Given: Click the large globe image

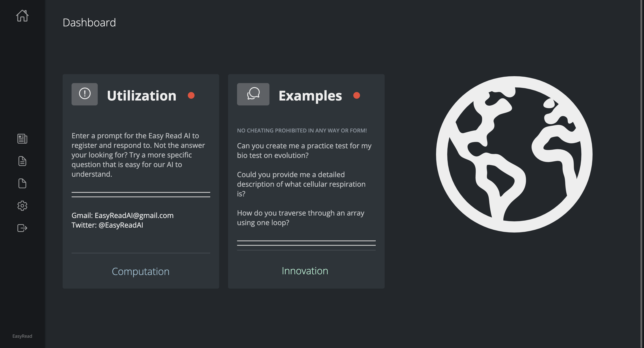Looking at the screenshot, I should [514, 154].
